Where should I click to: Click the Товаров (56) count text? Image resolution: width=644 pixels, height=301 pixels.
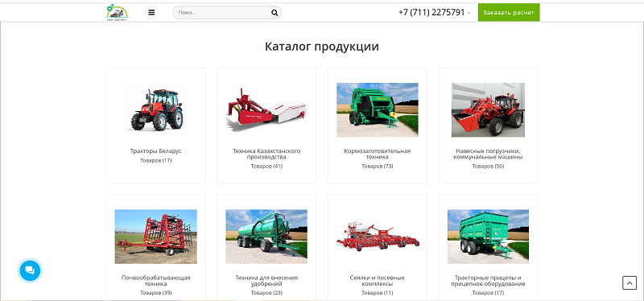click(x=488, y=167)
